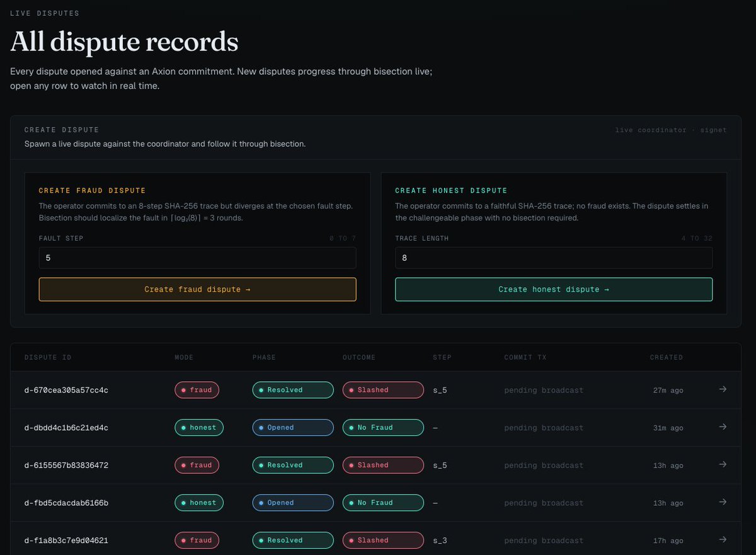Screen dimensions: 756x555
Task: Click 31m ago created time
Action: tap(668, 428)
